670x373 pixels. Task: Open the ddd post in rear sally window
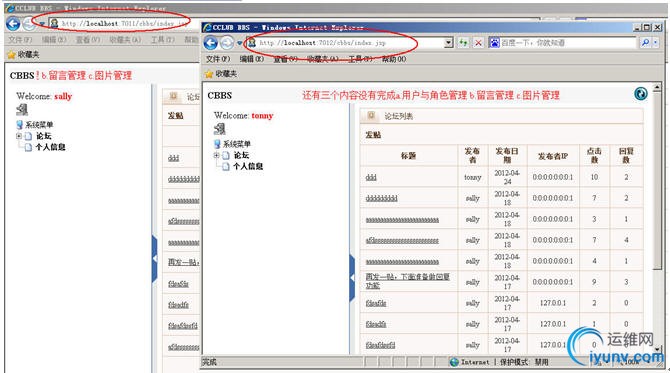(173, 158)
